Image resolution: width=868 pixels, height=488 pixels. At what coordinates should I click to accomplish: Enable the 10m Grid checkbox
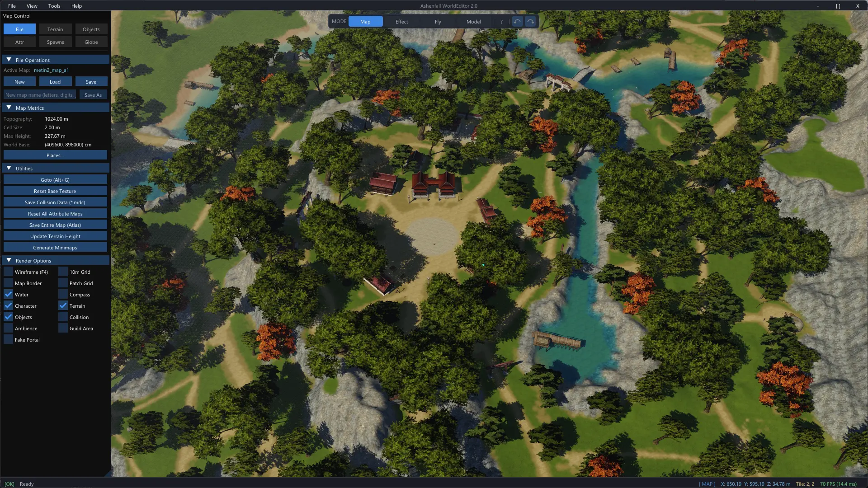pos(63,272)
